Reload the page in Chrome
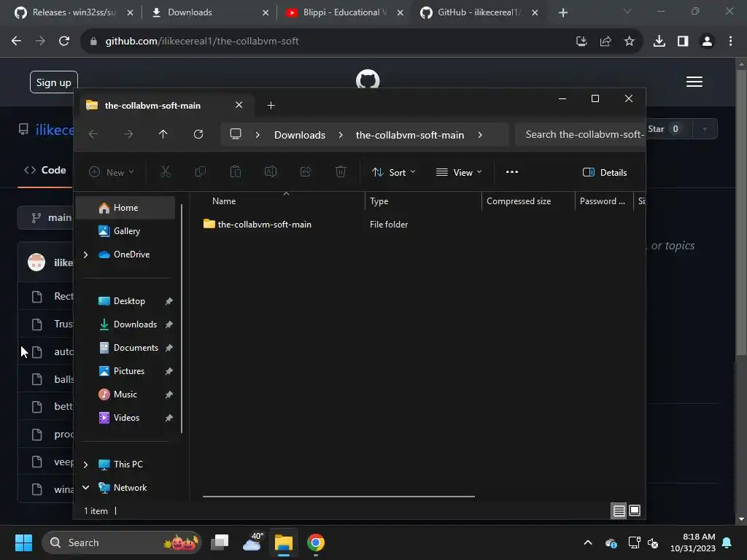Image resolution: width=747 pixels, height=560 pixels. pyautogui.click(x=64, y=41)
